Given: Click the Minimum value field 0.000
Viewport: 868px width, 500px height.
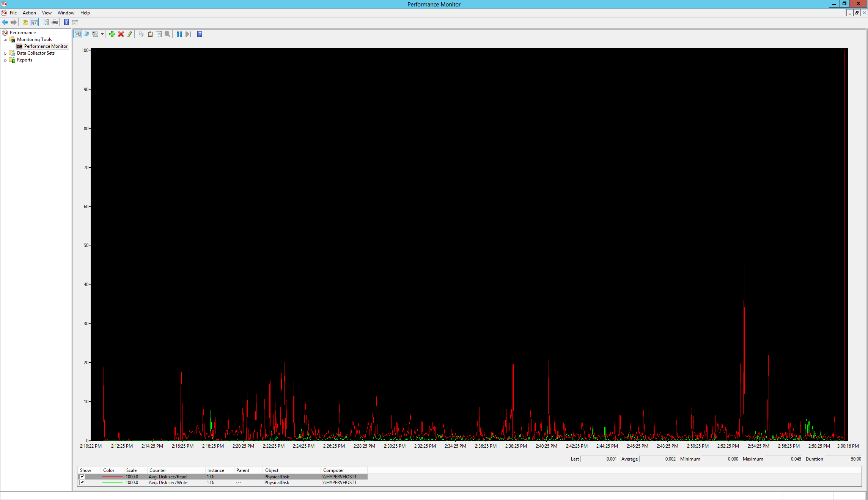Looking at the screenshot, I should pyautogui.click(x=721, y=459).
